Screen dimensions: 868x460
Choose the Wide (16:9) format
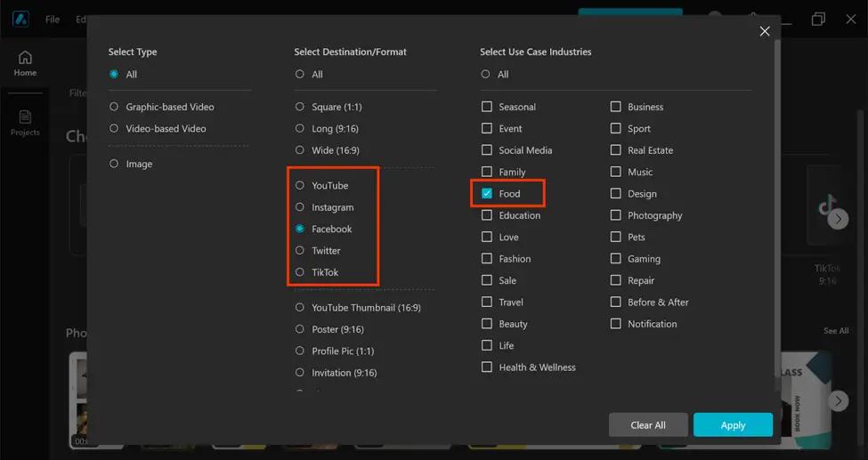point(300,150)
